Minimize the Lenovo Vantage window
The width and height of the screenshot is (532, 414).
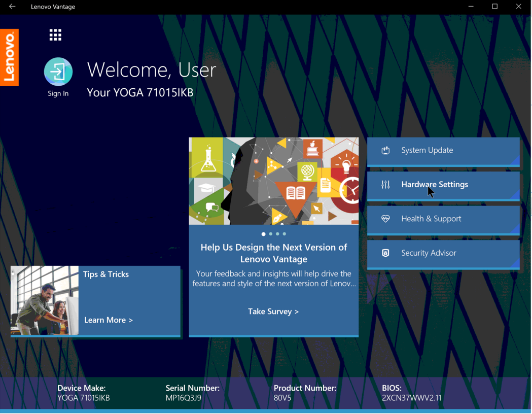471,7
